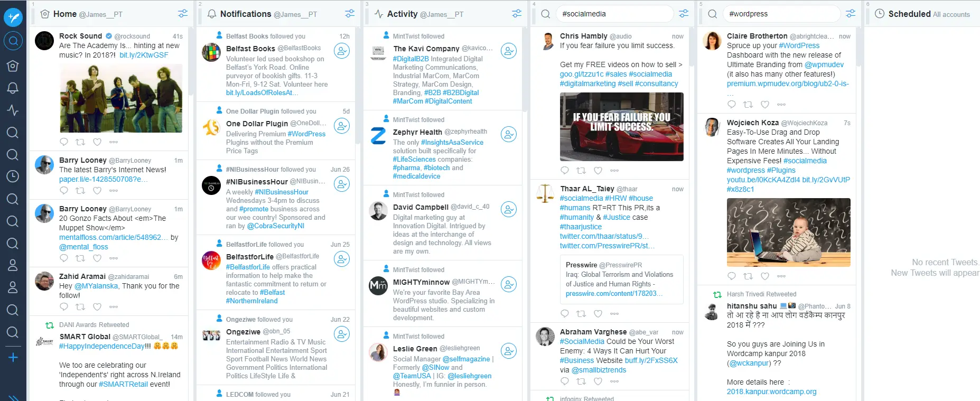980x401 pixels.
Task: Open the new Tweet composer feather button
Action: 13,17
